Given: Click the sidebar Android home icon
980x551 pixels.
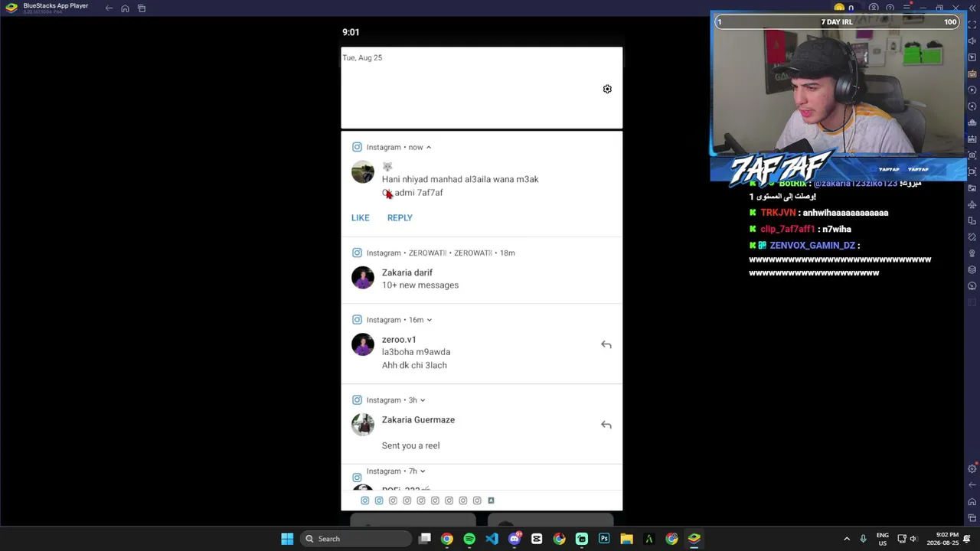Looking at the screenshot, I should coord(972,502).
